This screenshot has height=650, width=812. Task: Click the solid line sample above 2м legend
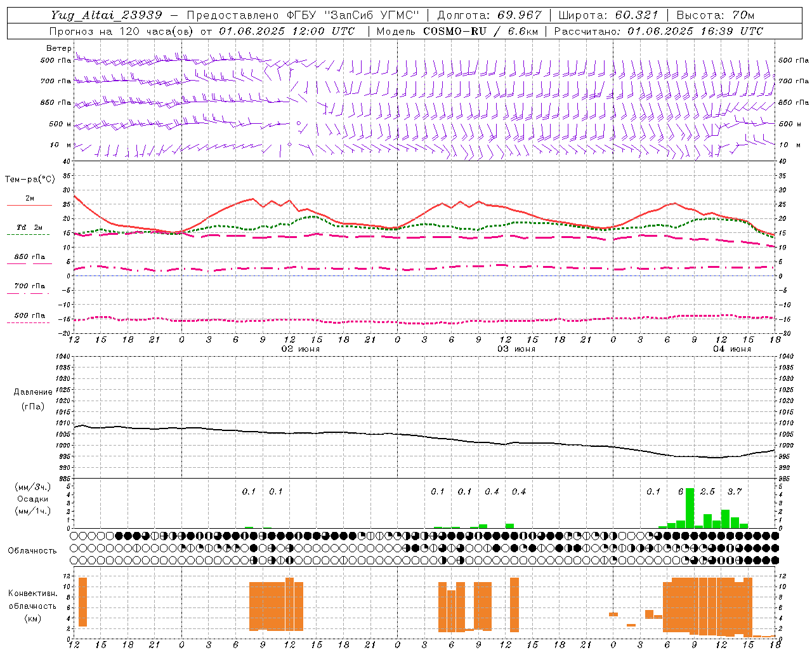pos(30,206)
